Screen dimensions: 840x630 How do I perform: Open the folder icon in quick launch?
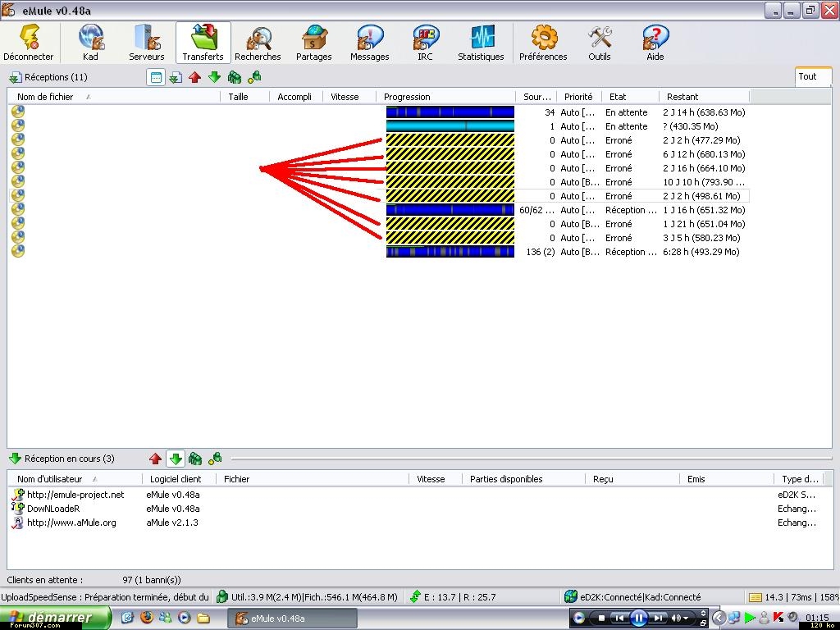pyautogui.click(x=203, y=618)
